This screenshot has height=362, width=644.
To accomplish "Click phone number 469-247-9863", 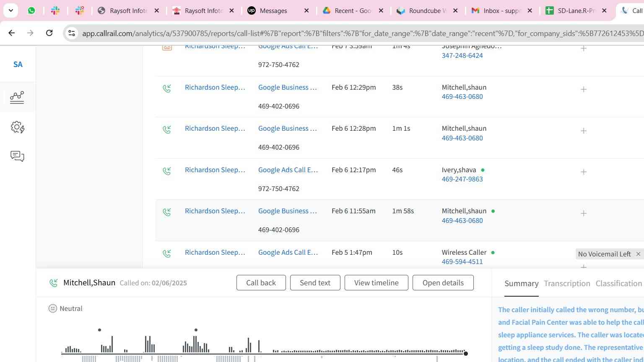I will [462, 179].
